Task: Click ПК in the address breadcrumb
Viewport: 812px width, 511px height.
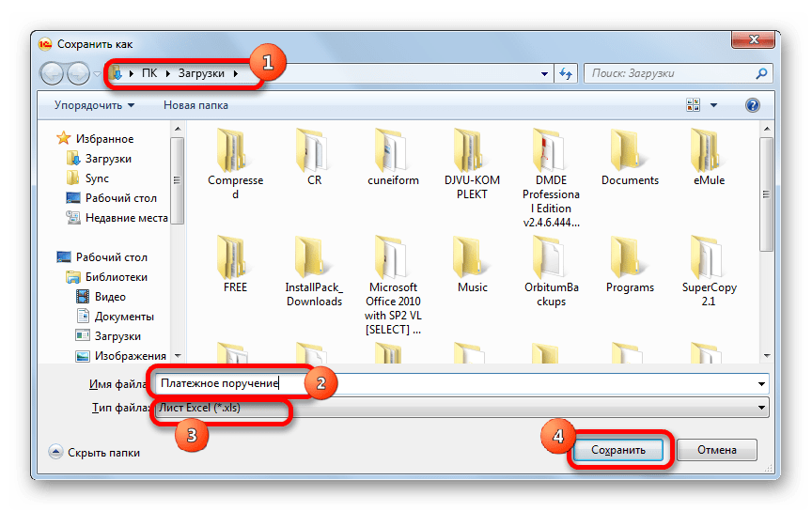Action: 149,73
